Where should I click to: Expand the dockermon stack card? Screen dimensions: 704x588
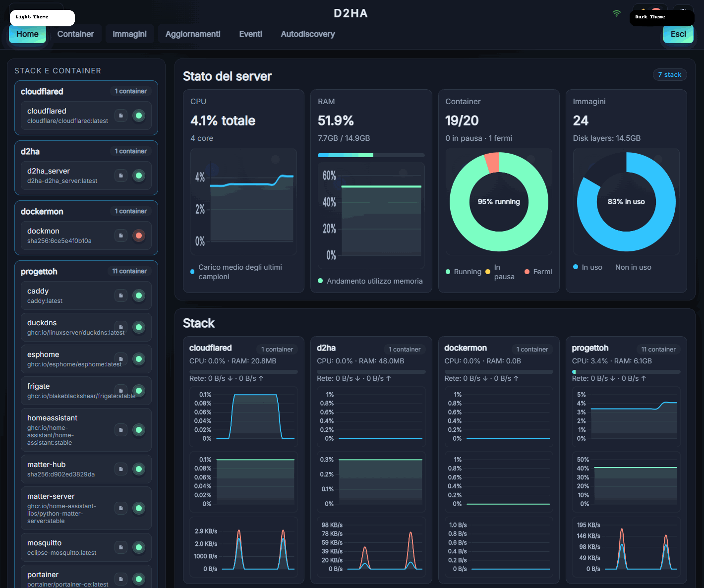[x=86, y=211]
